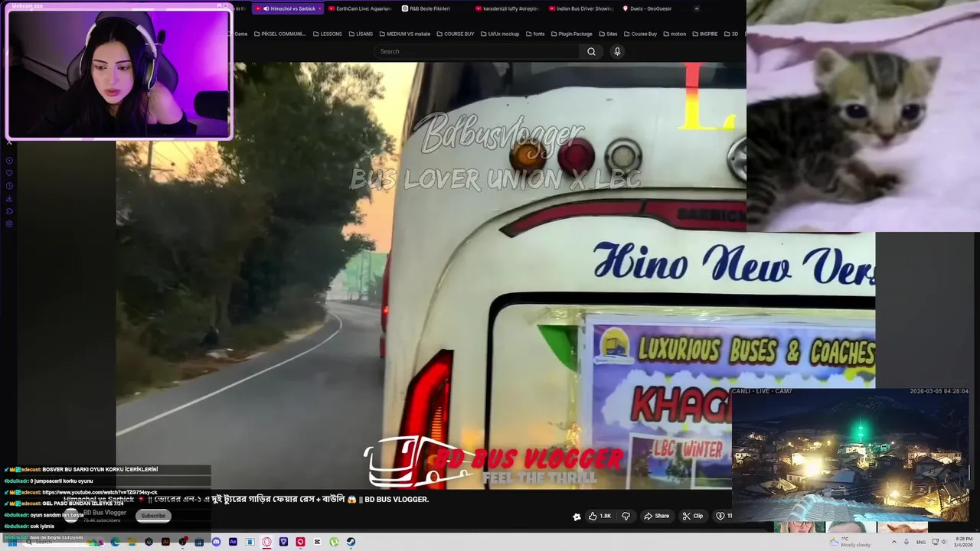Open the EarthCam Live: Aquarium tab
The image size is (980, 551).
coord(361,8)
